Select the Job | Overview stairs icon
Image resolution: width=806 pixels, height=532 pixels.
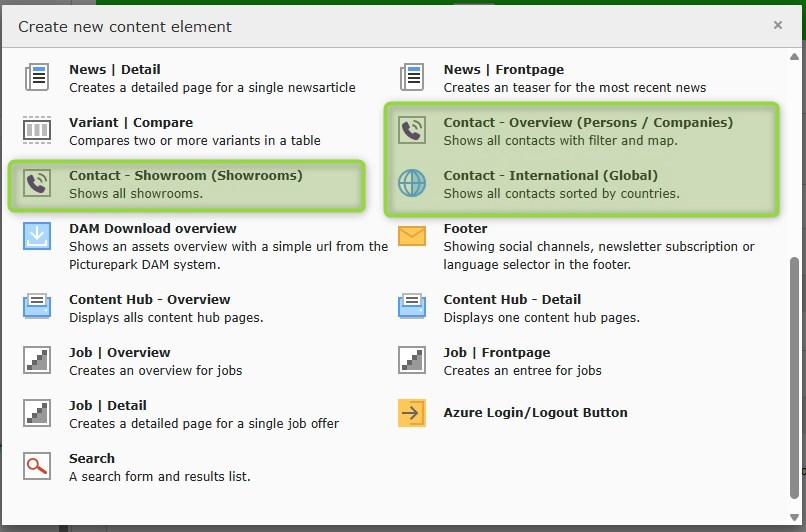click(37, 360)
